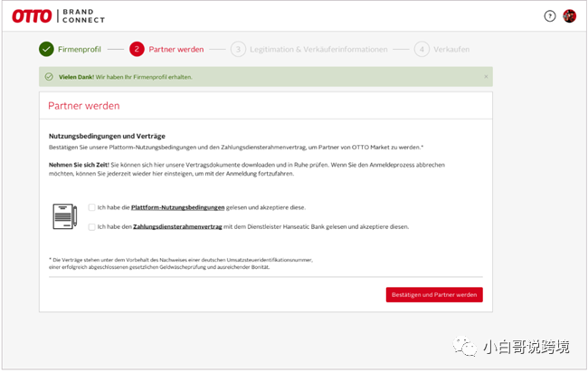588x373 pixels.
Task: Click the green checkmark Firmenprofil step icon
Action: tap(46, 49)
